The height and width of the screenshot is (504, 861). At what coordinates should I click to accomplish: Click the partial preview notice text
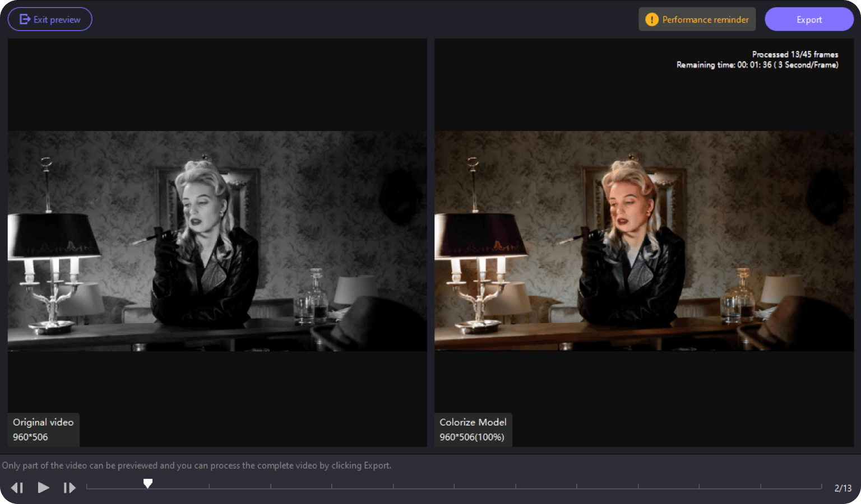tap(196, 465)
